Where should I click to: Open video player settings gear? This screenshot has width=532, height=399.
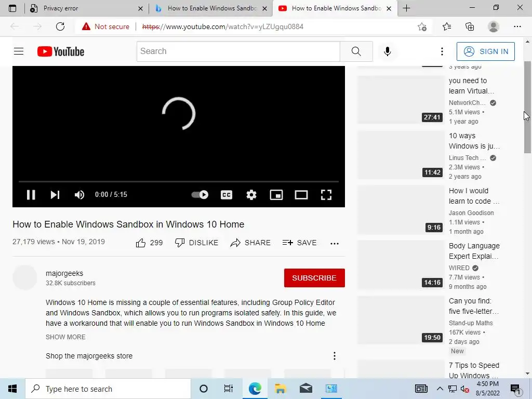251,195
